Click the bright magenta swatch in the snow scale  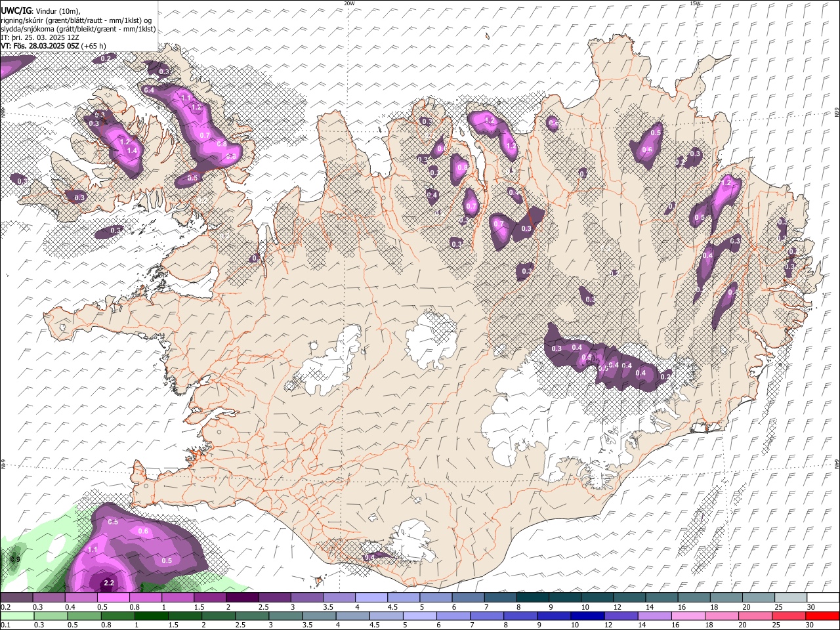[114, 598]
